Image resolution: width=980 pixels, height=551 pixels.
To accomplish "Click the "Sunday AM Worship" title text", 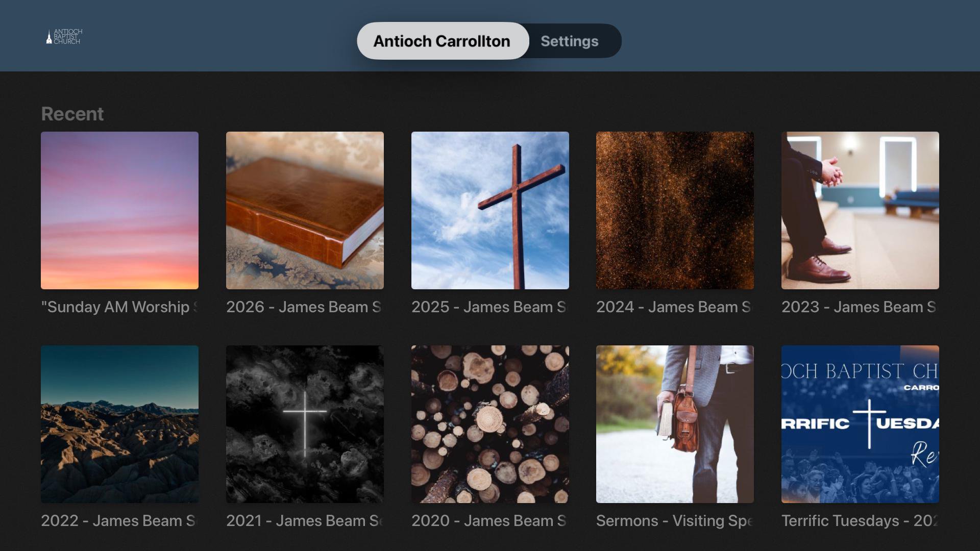I will (115, 307).
